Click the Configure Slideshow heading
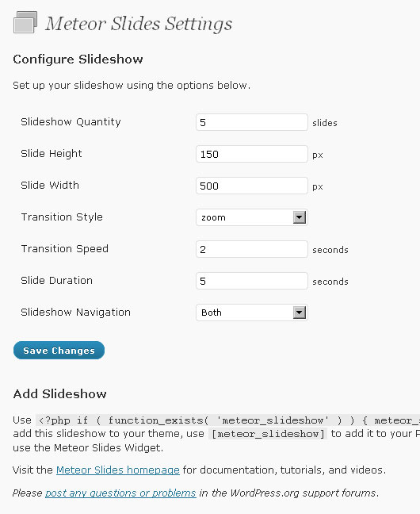Viewport: 420px width, 514px height. point(78,59)
